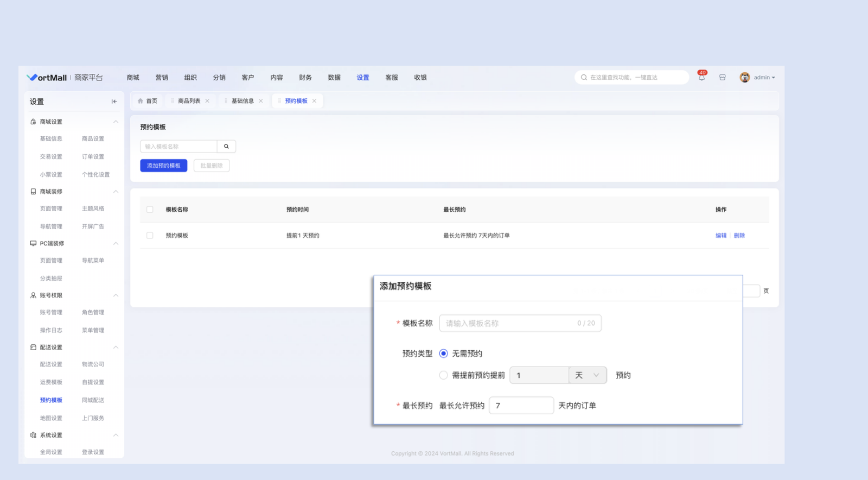The image size is (868, 480).
Task: Open 个性化设置 in the sidebar
Action: [x=95, y=175]
